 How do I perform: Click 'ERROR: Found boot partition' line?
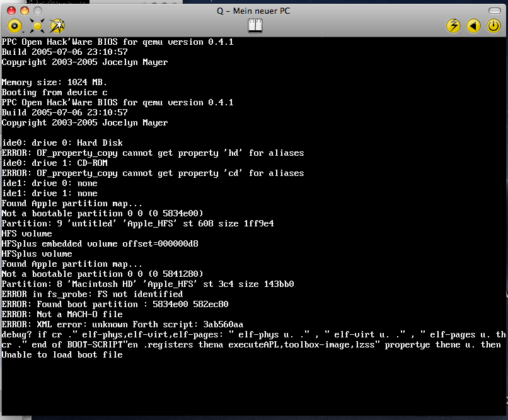(115, 305)
